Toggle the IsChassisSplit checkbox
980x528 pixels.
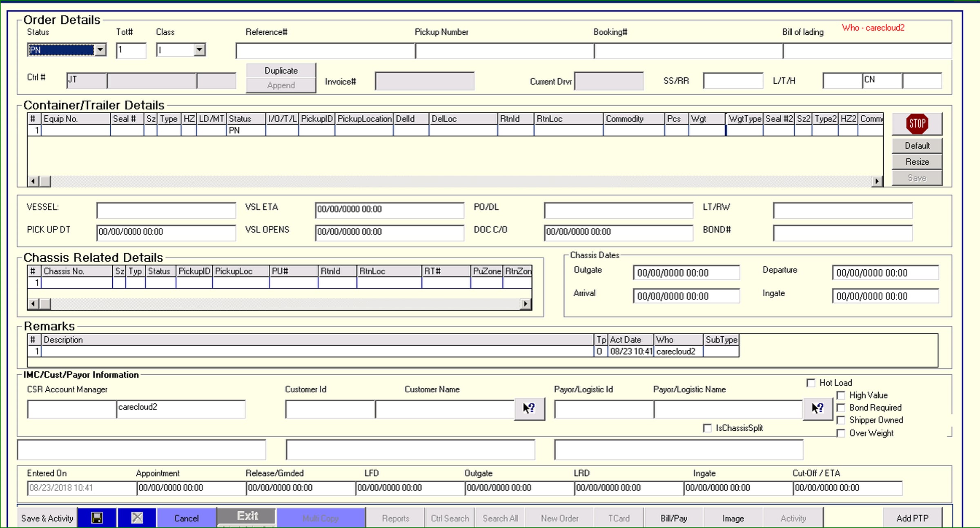(707, 428)
